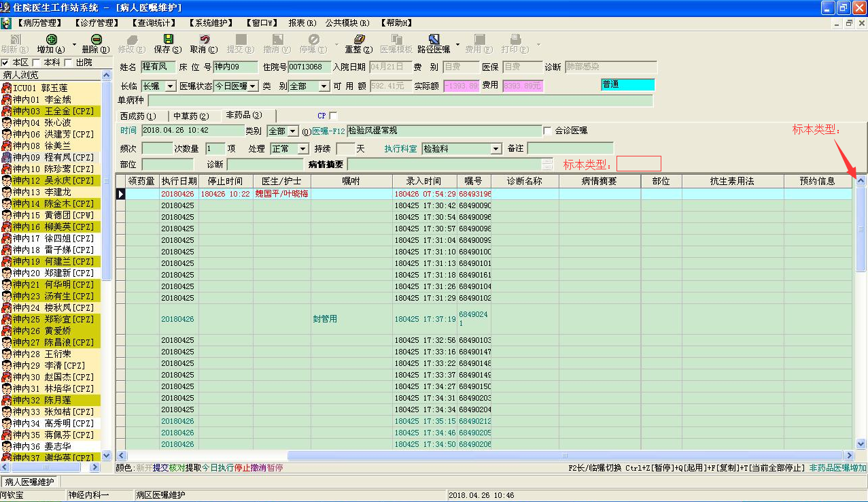This screenshot has width=868, height=502.
Task: Switch to the 中草药(2) tab
Action: [x=190, y=116]
